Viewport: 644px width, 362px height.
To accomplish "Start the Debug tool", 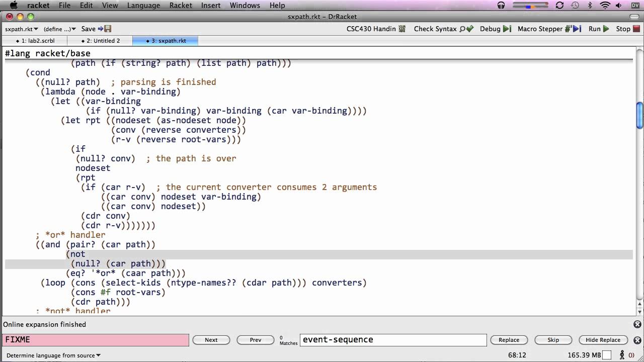I will click(x=496, y=29).
